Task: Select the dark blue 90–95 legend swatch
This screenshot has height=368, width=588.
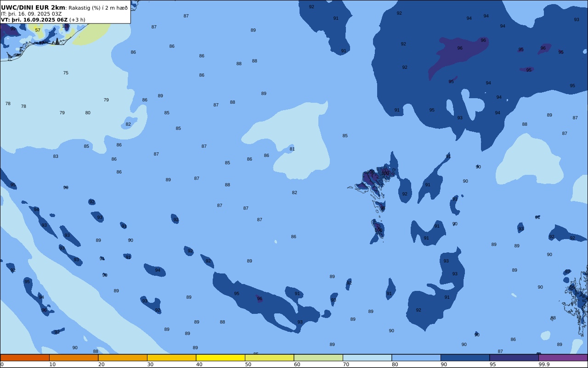Action: [x=465, y=357]
